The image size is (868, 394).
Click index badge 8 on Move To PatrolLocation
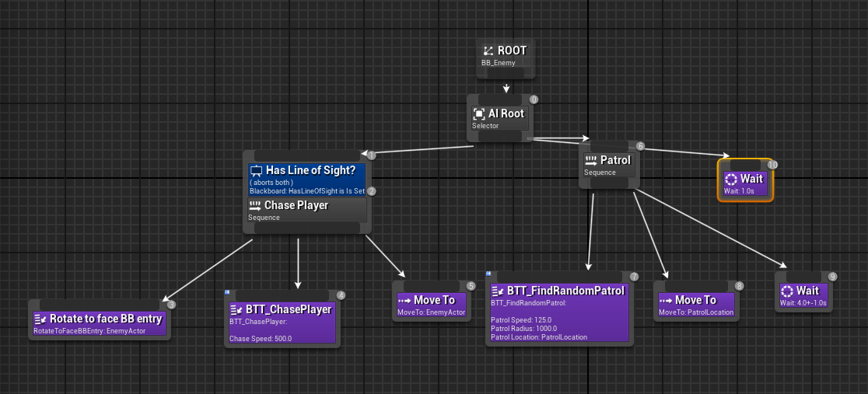[739, 286]
